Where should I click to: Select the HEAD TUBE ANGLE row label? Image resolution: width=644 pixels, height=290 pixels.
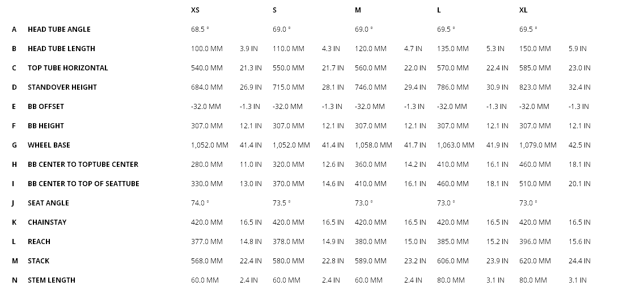[59, 30]
